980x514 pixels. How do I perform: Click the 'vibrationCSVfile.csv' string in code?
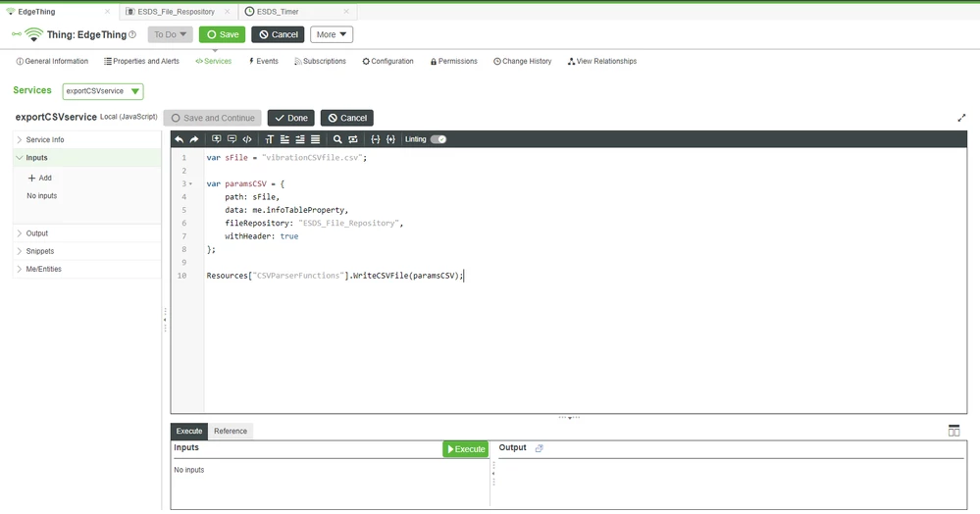pyautogui.click(x=312, y=158)
